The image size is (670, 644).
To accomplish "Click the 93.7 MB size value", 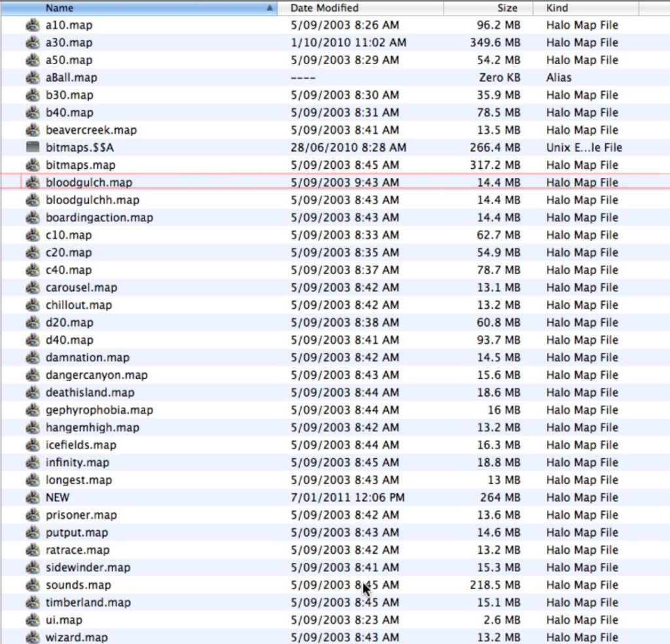I will pyautogui.click(x=499, y=340).
